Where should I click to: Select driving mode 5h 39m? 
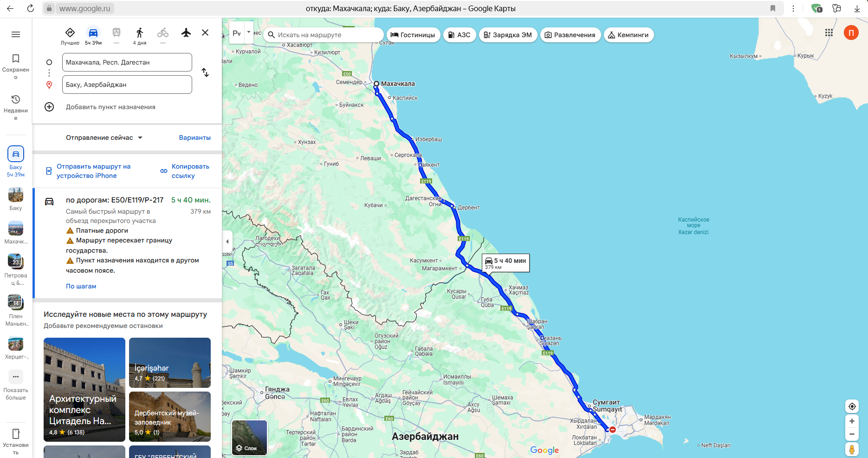coord(93,35)
